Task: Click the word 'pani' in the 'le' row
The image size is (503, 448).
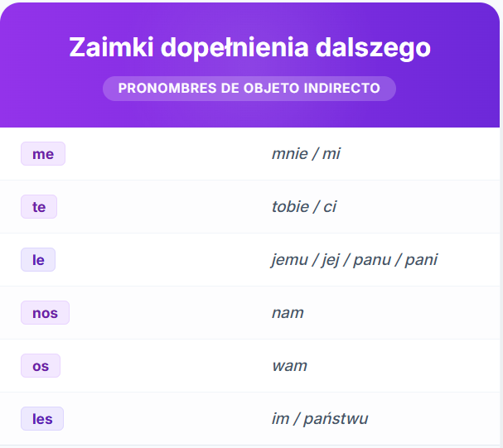Action: (421, 260)
